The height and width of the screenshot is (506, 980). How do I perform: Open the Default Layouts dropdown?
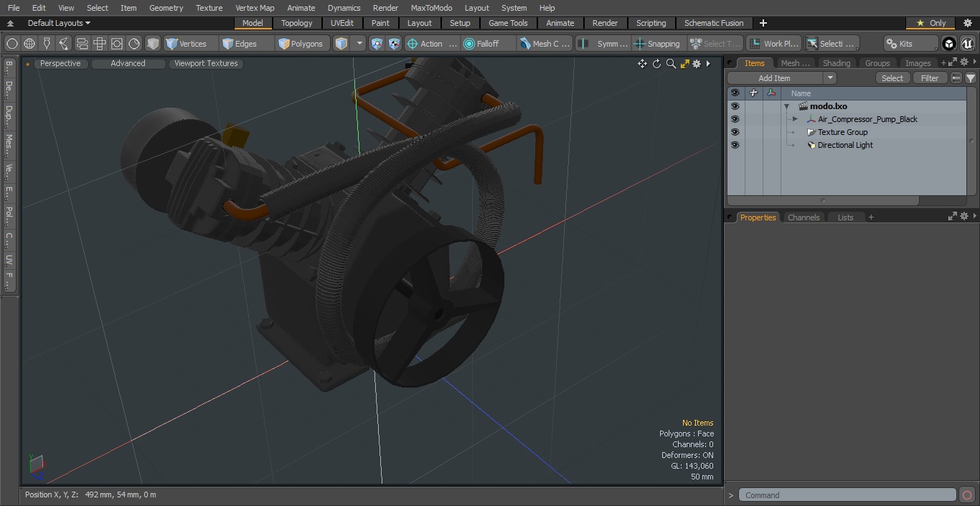(x=58, y=23)
